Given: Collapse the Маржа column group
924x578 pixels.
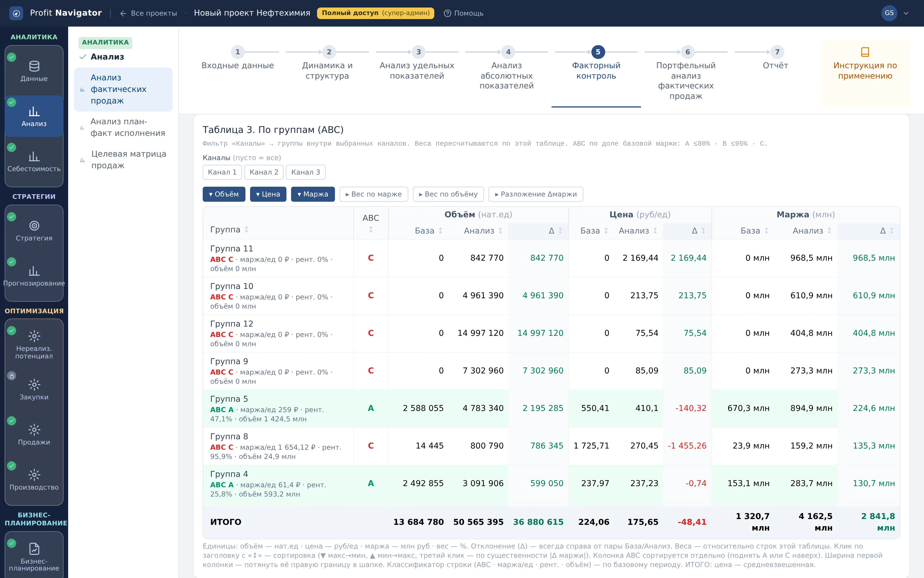Looking at the screenshot, I should click(313, 194).
